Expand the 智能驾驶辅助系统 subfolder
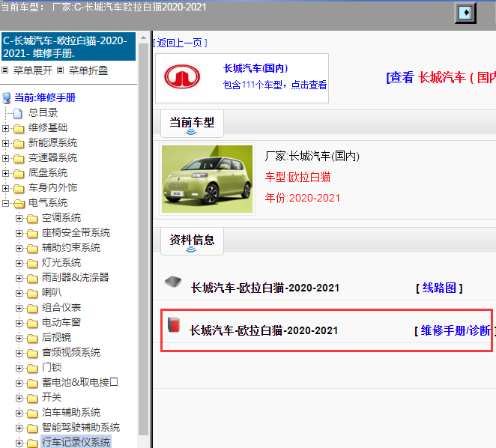Viewport: 496px width, 448px height. click(19, 428)
